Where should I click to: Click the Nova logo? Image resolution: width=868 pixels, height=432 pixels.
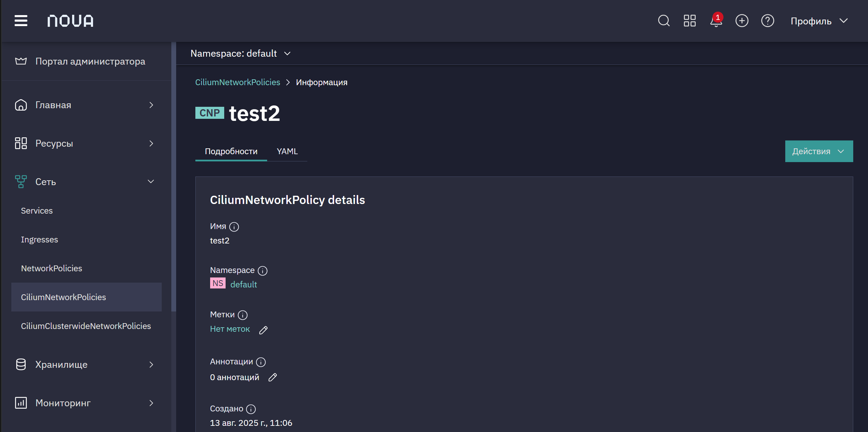point(70,21)
